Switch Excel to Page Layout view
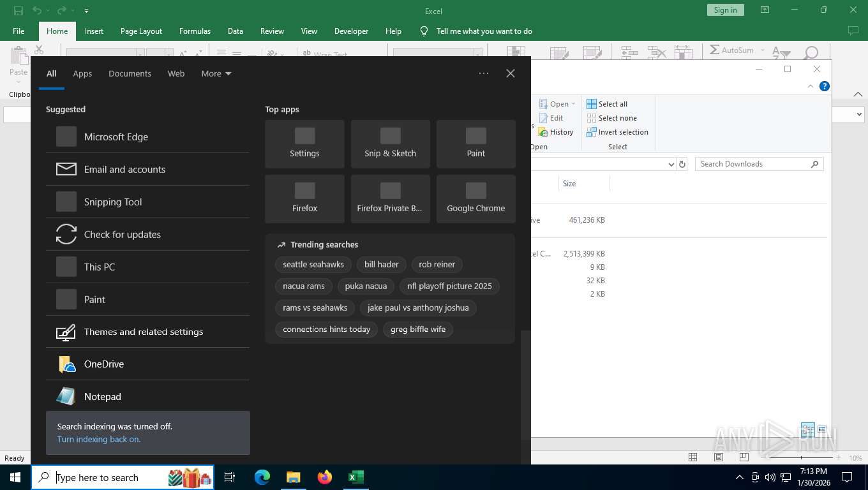Viewport: 868px width, 490px height. coord(719,457)
